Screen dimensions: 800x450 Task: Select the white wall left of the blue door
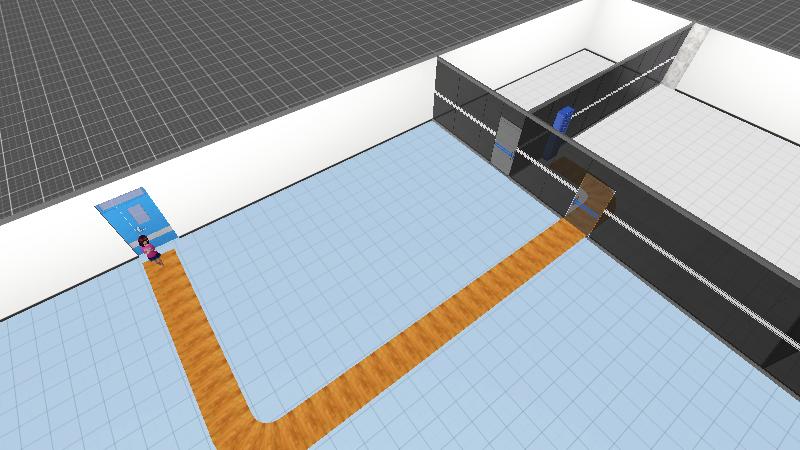[x=50, y=260]
